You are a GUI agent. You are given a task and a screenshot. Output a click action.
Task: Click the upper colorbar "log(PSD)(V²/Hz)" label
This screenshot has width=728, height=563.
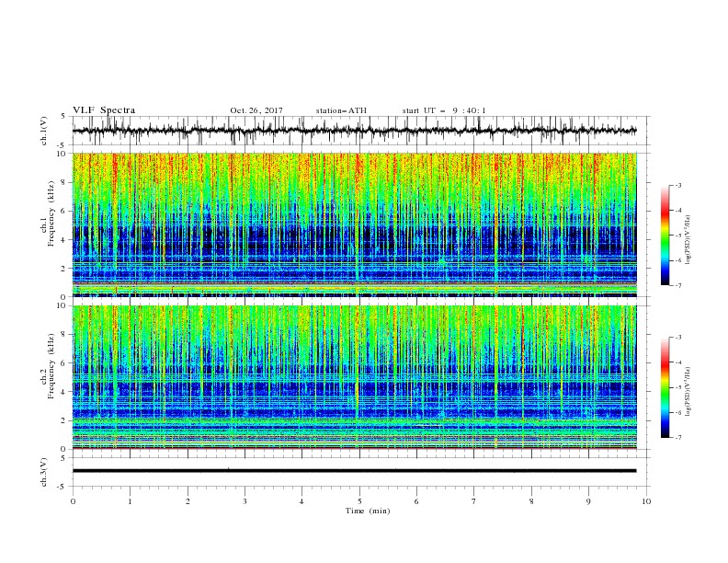click(x=688, y=240)
